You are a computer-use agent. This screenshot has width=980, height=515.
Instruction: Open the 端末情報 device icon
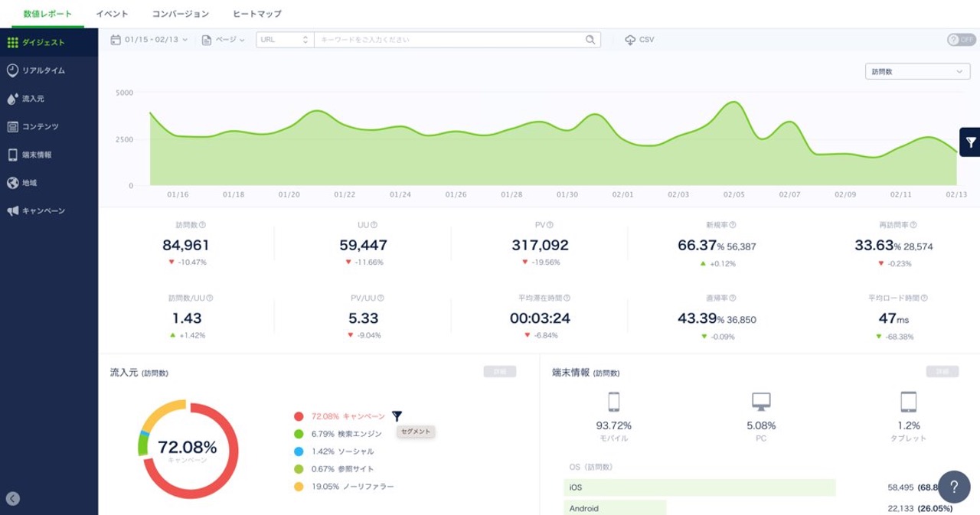[12, 155]
